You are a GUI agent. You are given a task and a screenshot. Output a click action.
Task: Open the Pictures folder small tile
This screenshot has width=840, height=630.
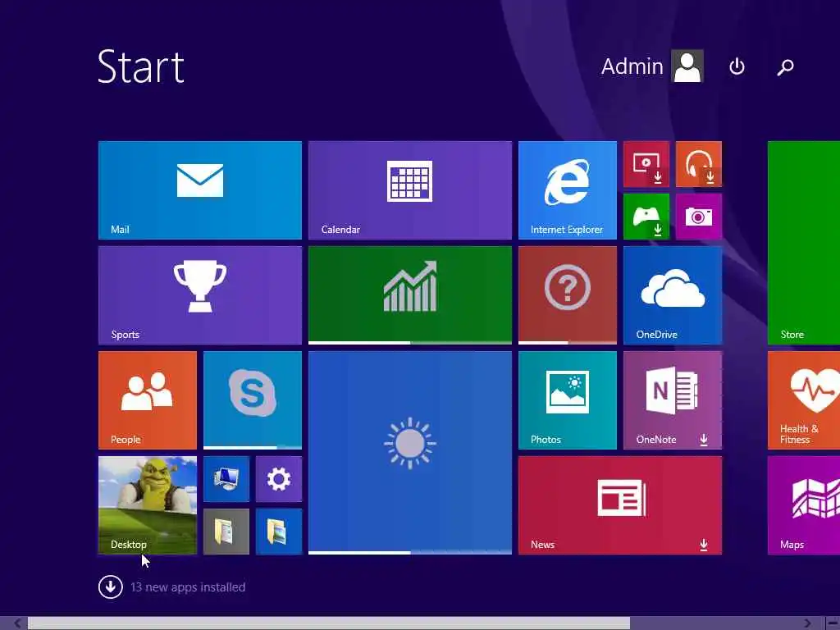click(279, 532)
